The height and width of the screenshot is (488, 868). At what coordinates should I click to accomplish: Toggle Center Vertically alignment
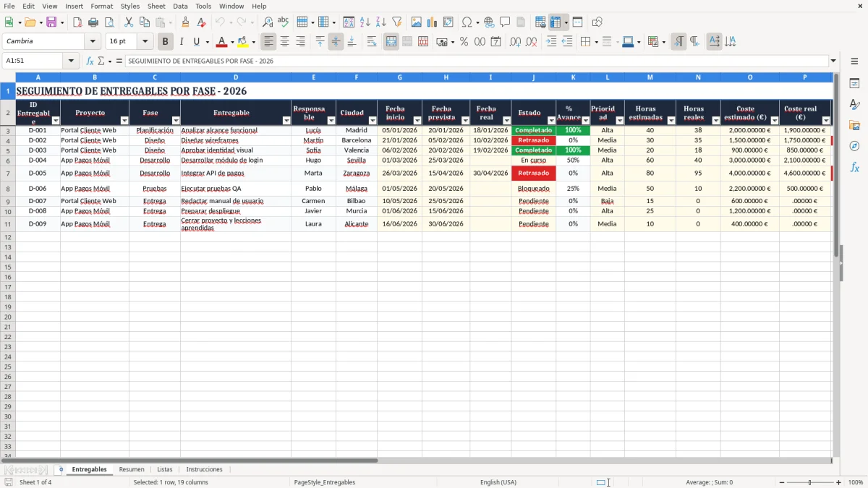(x=336, y=42)
